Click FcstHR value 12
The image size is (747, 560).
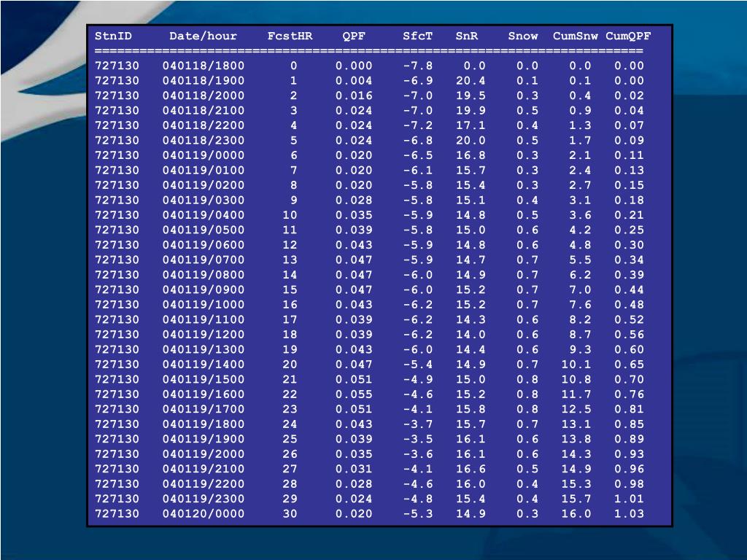pos(290,245)
